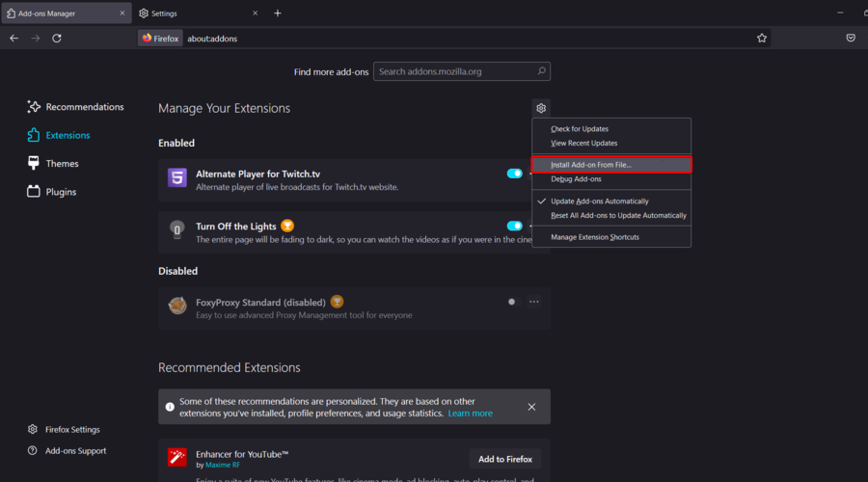Viewport: 868px width, 482px height.
Task: Click the FoxyProxy Standard fox icon
Action: (x=177, y=305)
